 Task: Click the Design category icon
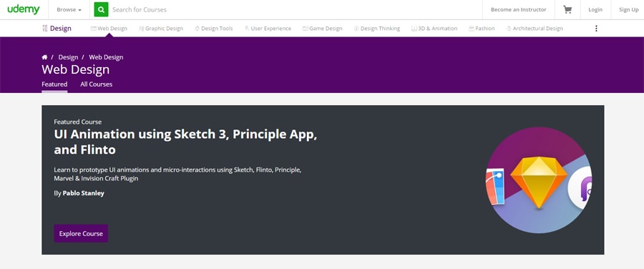click(45, 29)
